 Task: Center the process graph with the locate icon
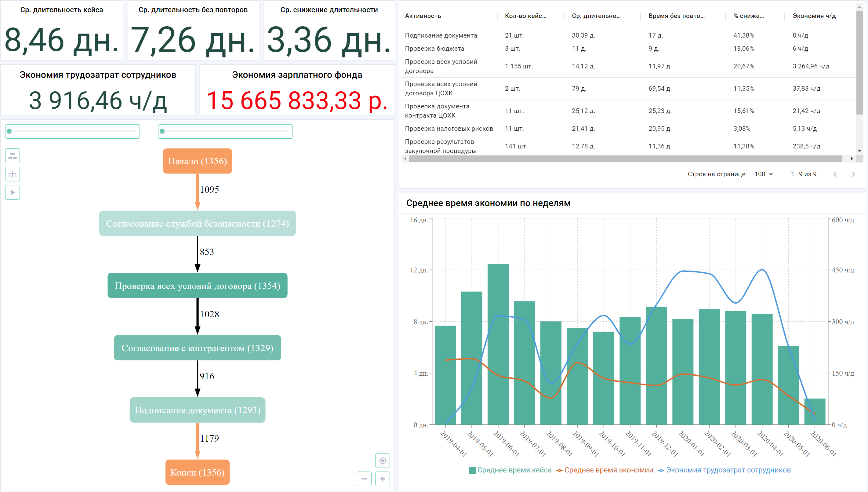(383, 460)
